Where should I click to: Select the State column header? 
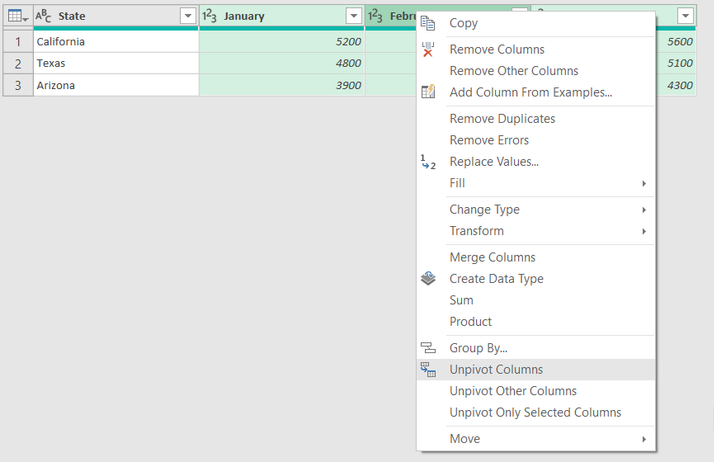click(x=116, y=16)
